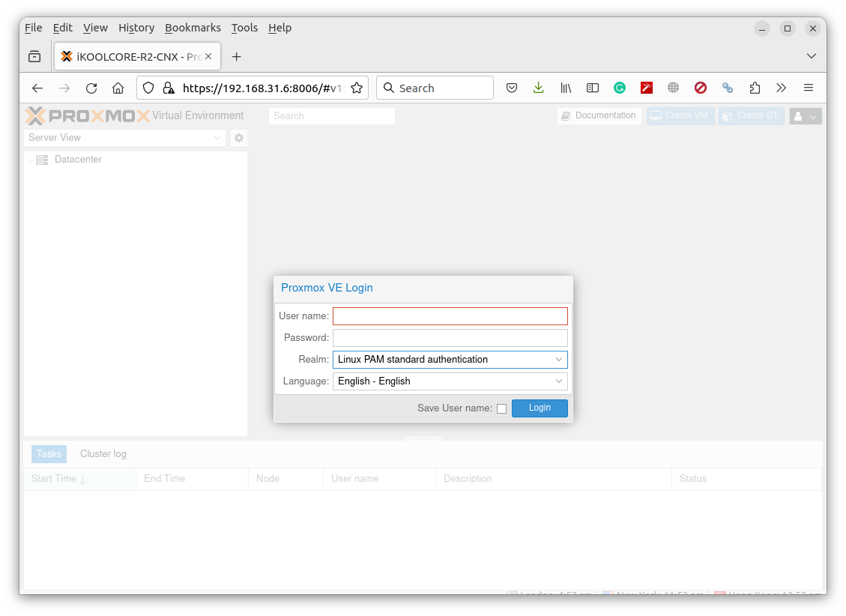Viewport: 846px width, 616px height.
Task: Bookmark this page with the star icon
Action: coord(357,88)
